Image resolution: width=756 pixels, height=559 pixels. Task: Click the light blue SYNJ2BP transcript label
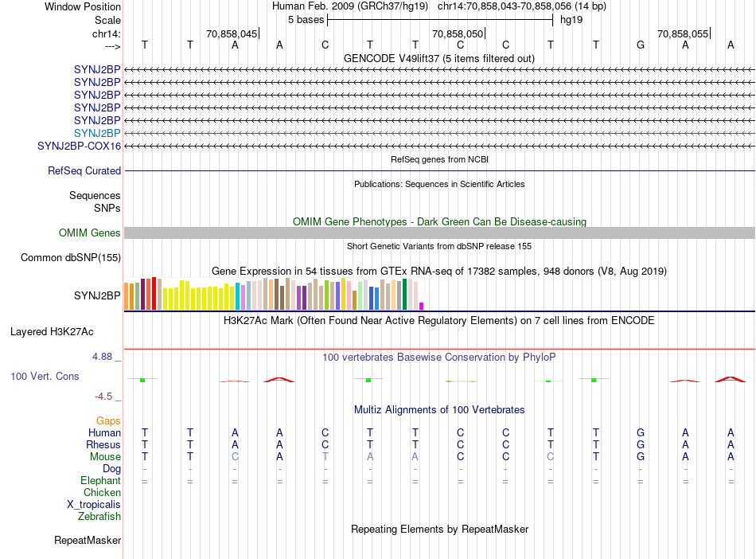pos(97,133)
